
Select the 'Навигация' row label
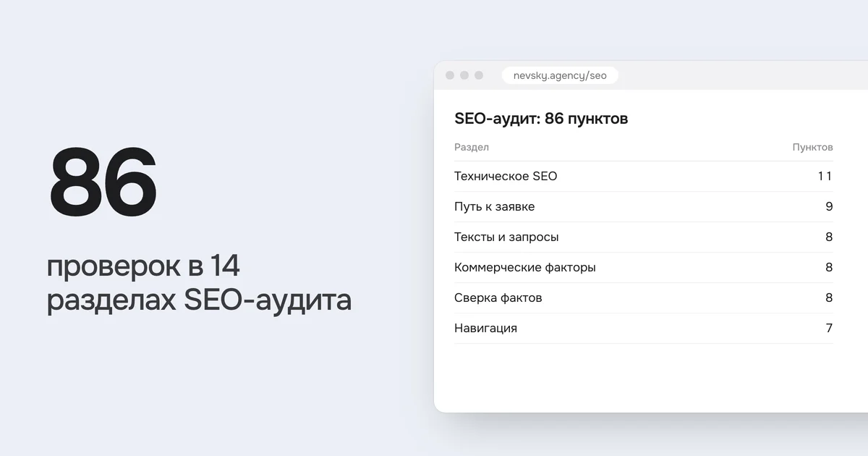click(485, 328)
